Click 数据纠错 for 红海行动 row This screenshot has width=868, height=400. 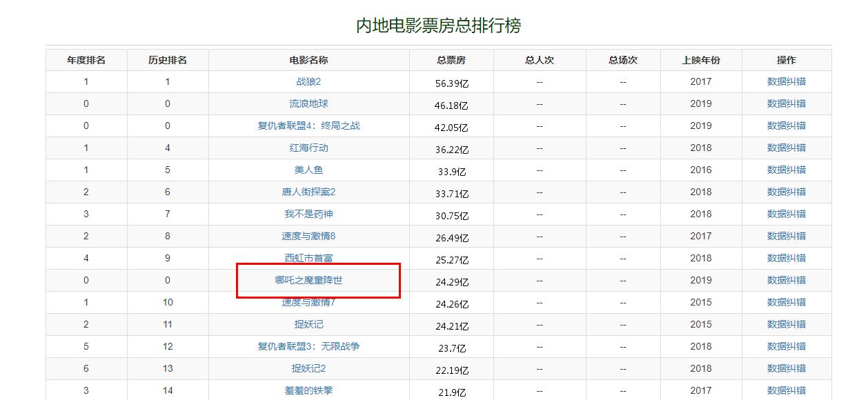click(787, 148)
